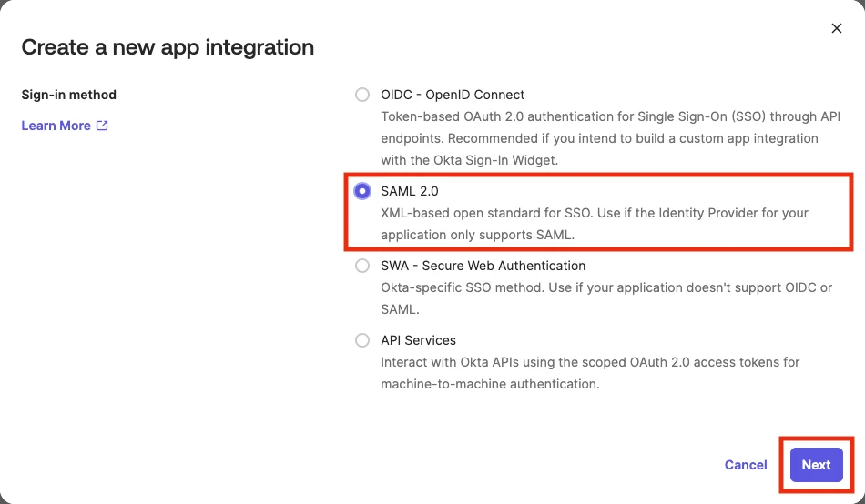Screen dimensions: 865x504
Task: Select the SAML 2.0 radio button
Action: [x=362, y=191]
